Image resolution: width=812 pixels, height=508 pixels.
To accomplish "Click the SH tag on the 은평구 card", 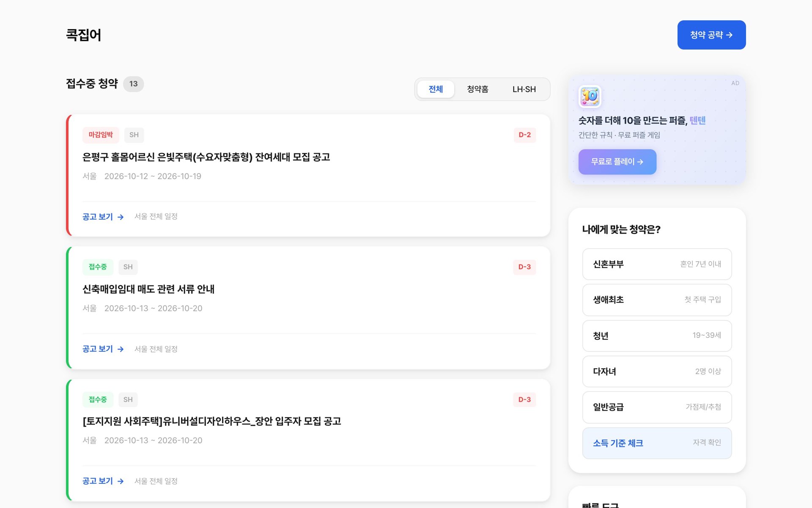I will tap(134, 135).
